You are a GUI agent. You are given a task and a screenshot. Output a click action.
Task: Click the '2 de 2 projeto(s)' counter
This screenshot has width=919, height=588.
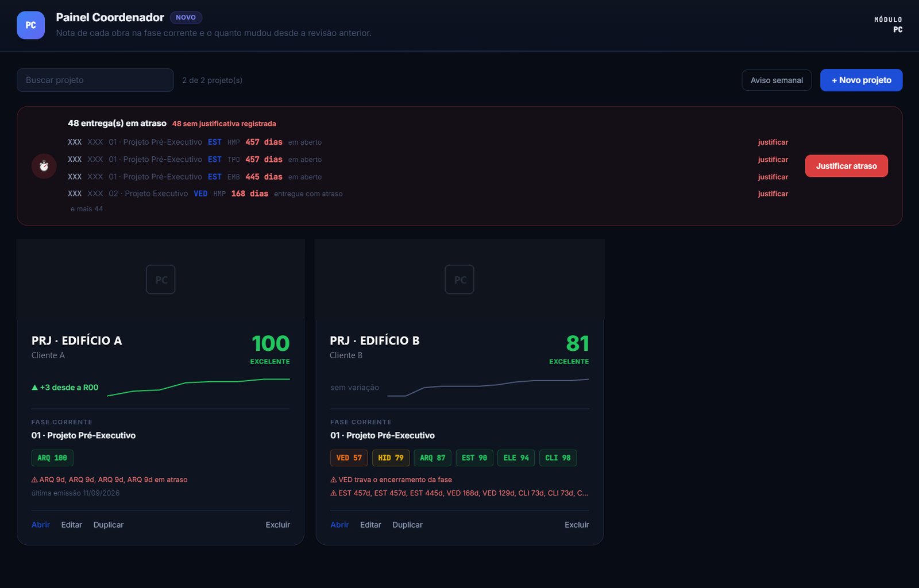(x=212, y=80)
